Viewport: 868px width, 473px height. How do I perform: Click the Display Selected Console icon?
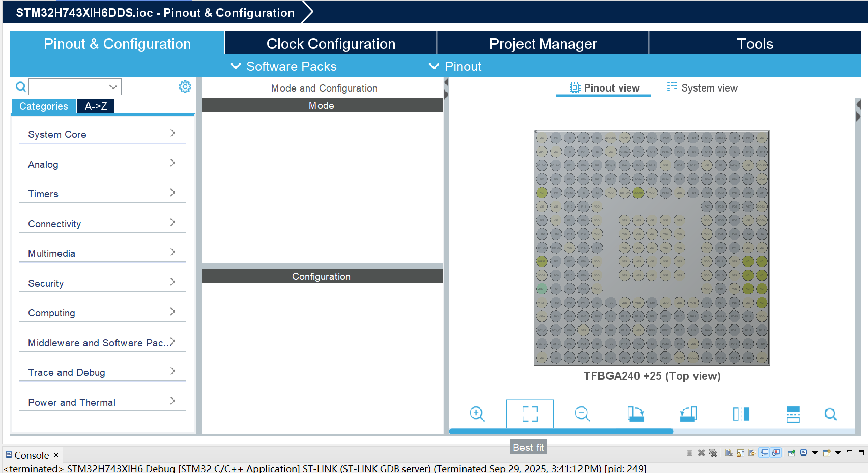[804, 453]
